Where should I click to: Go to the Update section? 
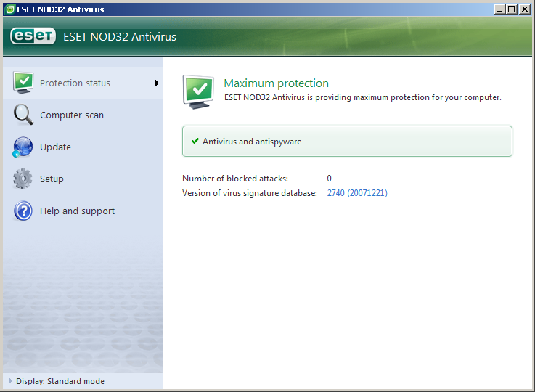pos(83,147)
